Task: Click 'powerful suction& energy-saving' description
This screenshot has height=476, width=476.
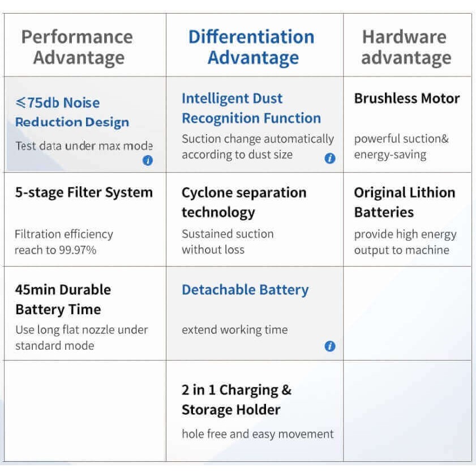Action: (x=401, y=147)
